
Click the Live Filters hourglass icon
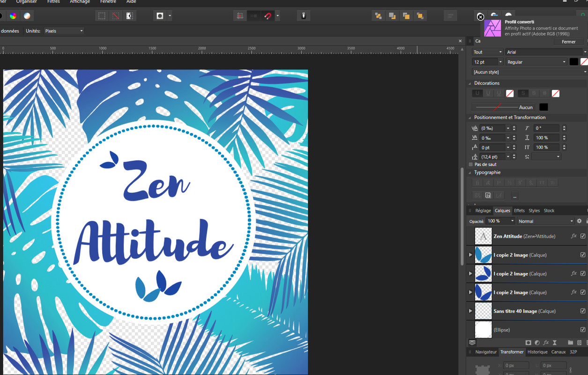coord(555,343)
